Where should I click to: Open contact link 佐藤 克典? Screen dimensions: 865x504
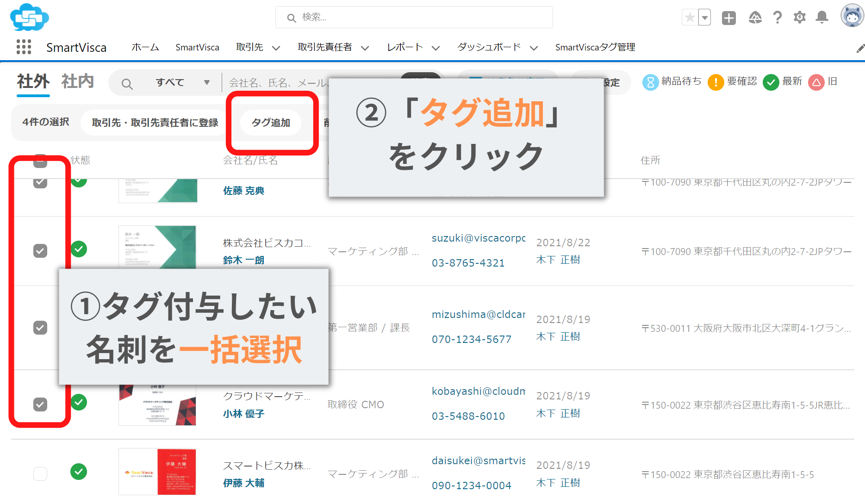click(244, 191)
